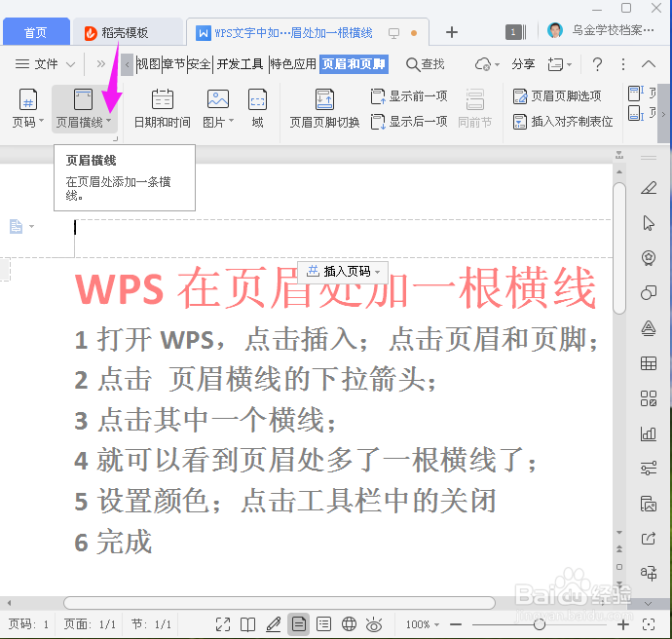Click the 页眉横线 header line icon

point(83,99)
